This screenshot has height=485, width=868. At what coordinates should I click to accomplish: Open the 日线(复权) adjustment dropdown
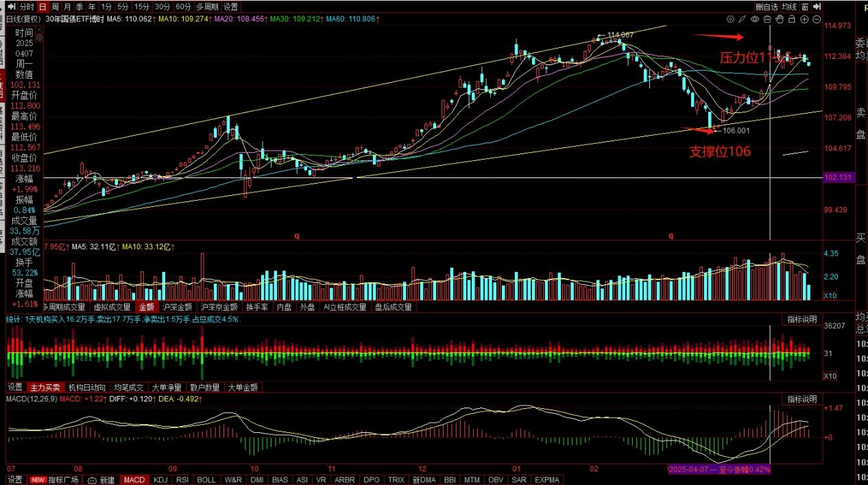23,19
